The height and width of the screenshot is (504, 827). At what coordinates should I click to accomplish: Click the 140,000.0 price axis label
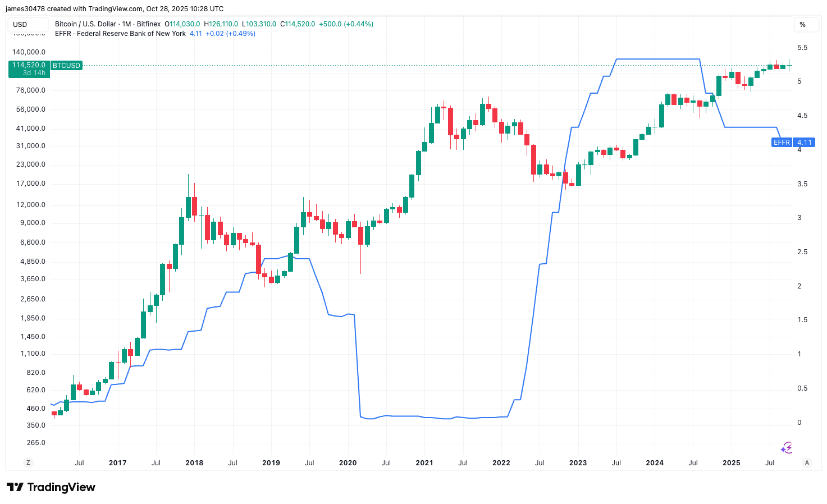pyautogui.click(x=28, y=52)
